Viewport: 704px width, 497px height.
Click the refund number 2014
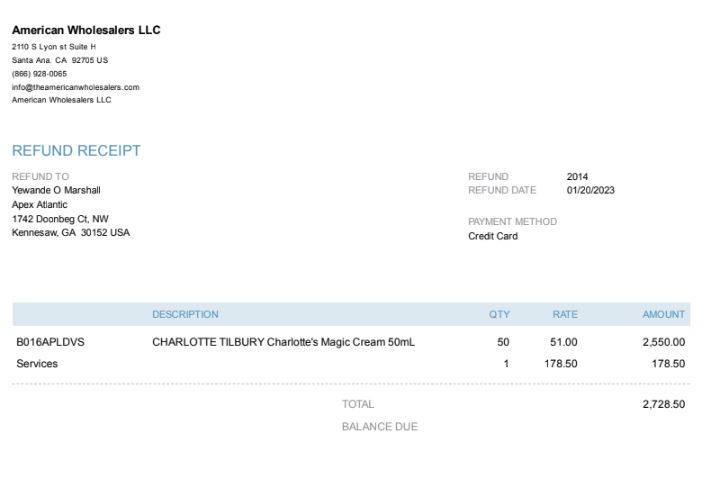(577, 176)
